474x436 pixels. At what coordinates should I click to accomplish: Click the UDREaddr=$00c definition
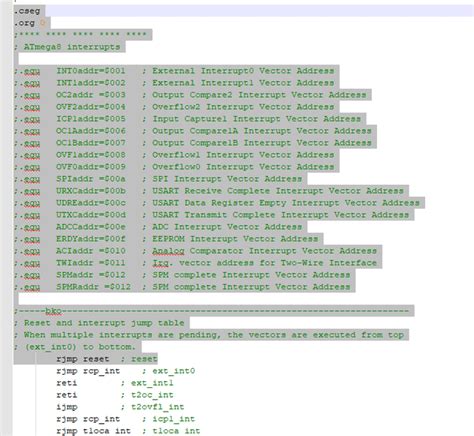tap(91, 203)
